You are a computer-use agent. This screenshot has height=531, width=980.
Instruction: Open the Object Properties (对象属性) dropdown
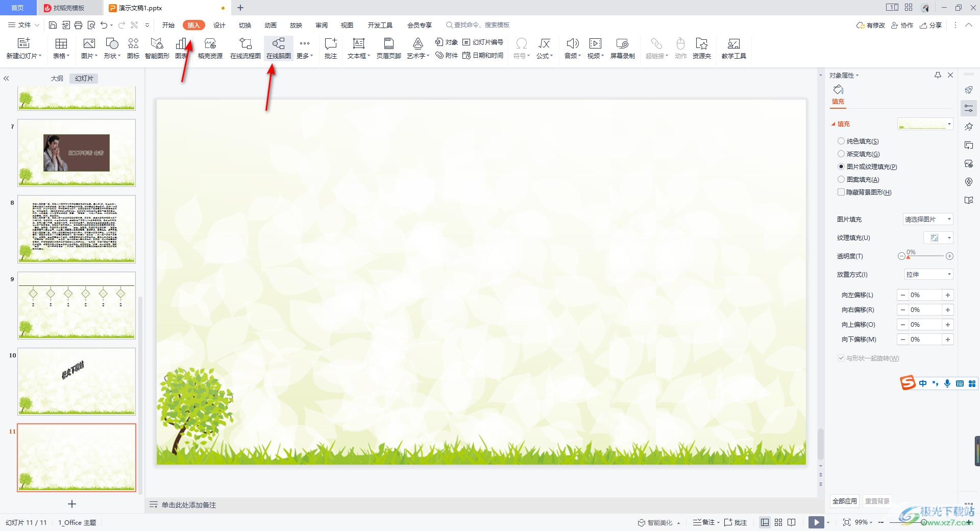tap(844, 75)
